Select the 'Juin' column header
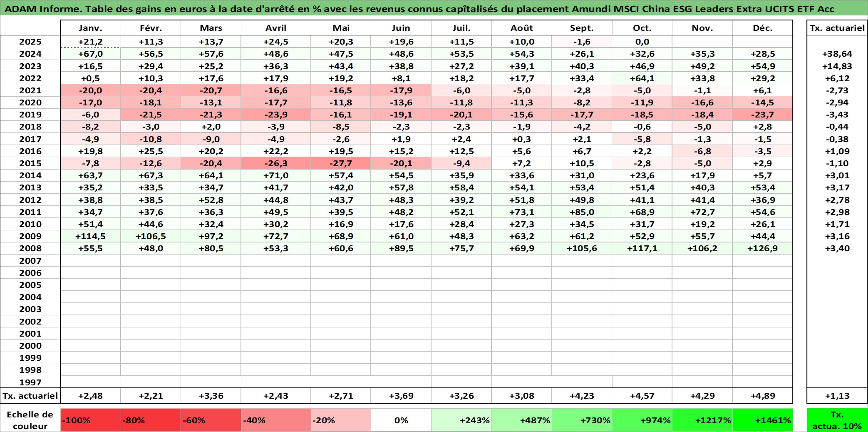The height and width of the screenshot is (432, 868). (x=401, y=28)
